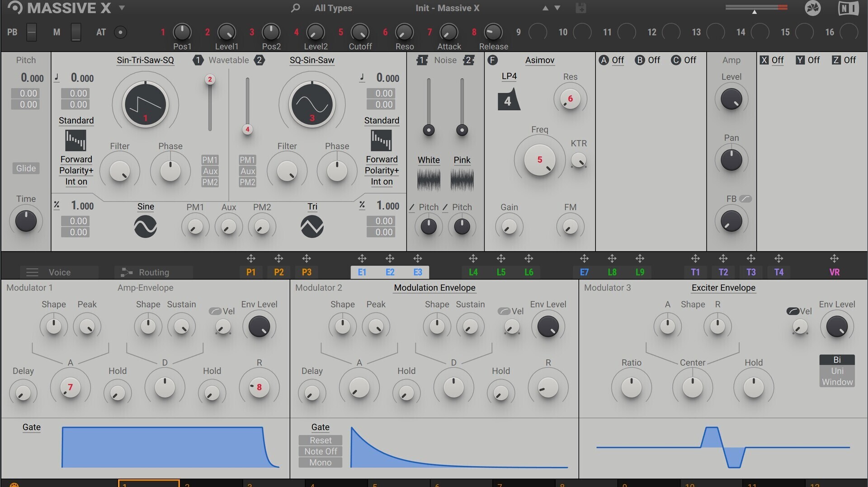Click the Wavetable slot 1 badge
This screenshot has width=868, height=487.
pyautogui.click(x=198, y=60)
